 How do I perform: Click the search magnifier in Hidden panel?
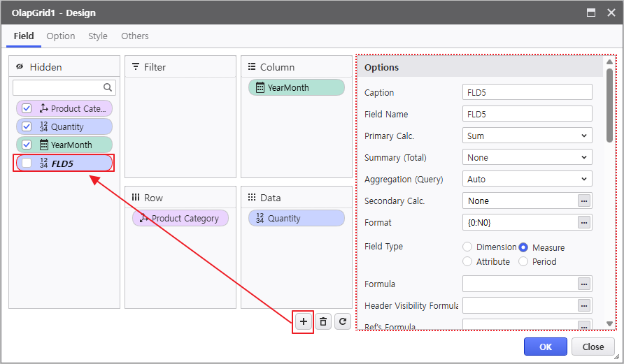pos(108,87)
